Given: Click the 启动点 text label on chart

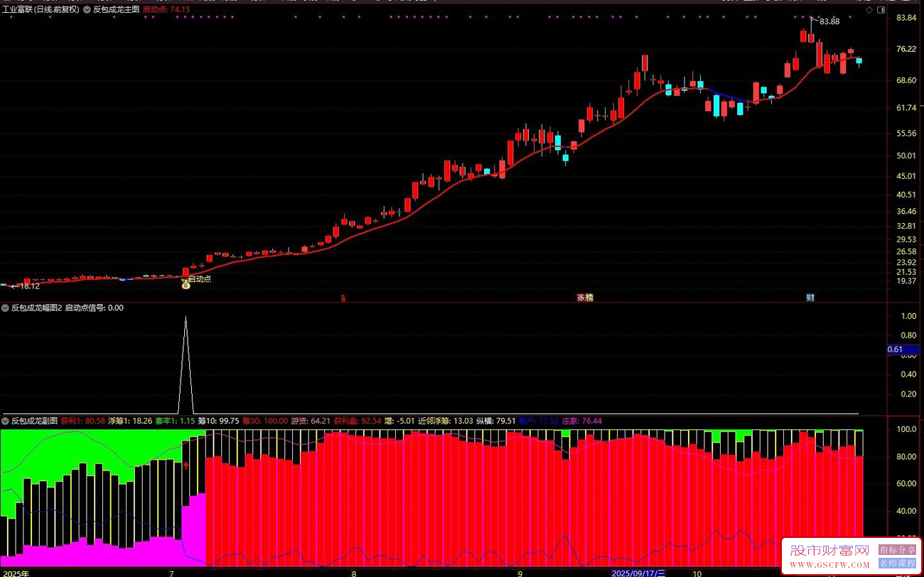Looking at the screenshot, I should (x=200, y=279).
